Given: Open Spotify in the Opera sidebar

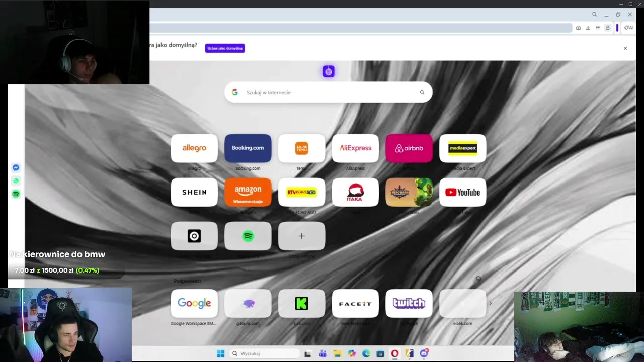Looking at the screenshot, I should [x=16, y=194].
